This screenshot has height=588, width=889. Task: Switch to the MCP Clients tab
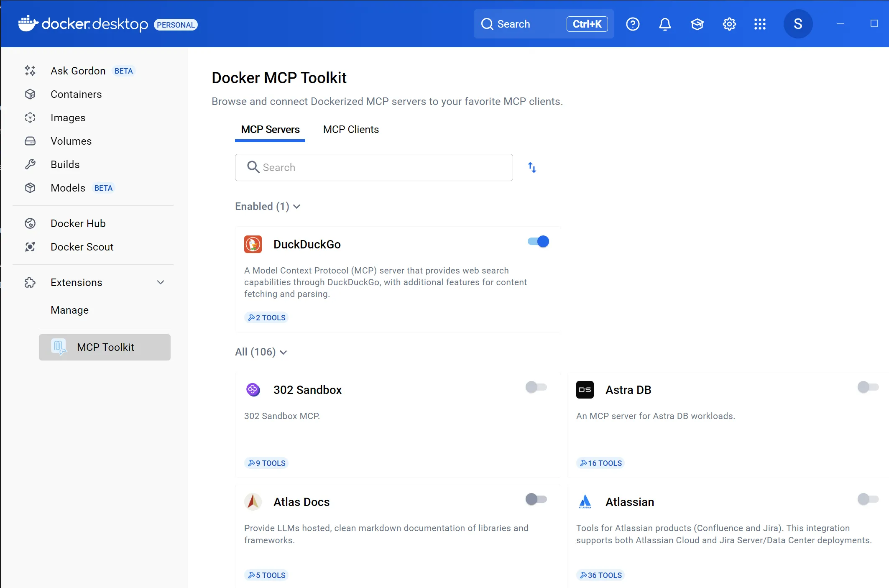tap(351, 130)
